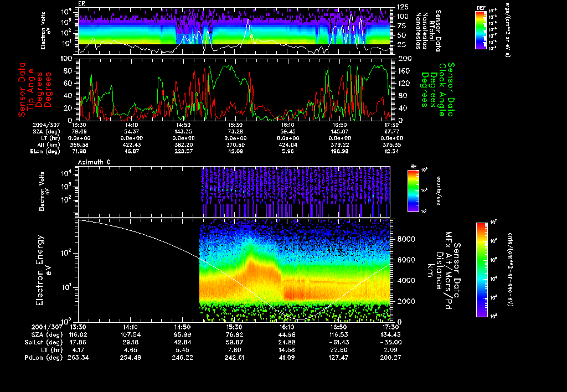567x392 pixels.
Task: Click the ELon value '71.98'
Action: (x=79, y=152)
